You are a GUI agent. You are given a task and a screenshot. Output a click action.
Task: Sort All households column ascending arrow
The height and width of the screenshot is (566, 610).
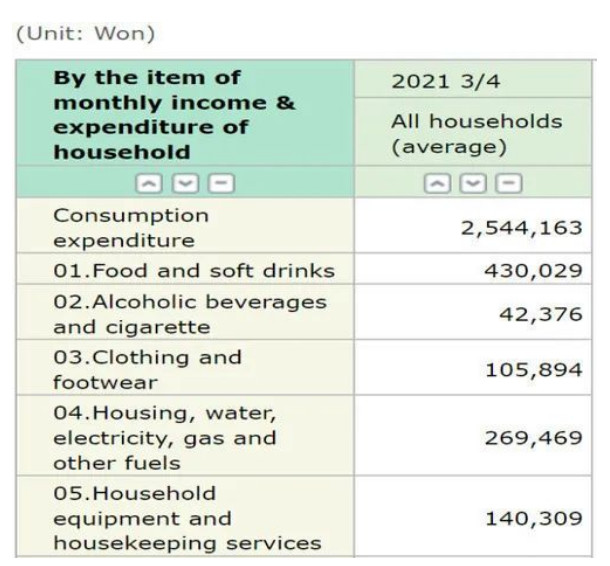click(x=438, y=183)
